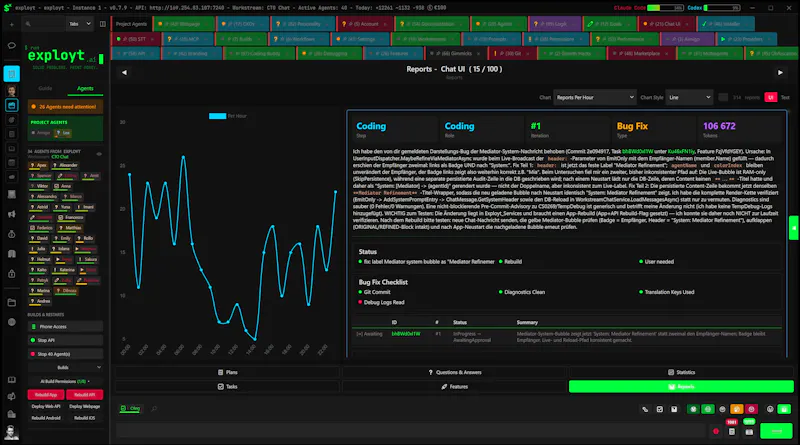This screenshot has width=800, height=445.
Task: Click the green send button
Action: pyautogui.click(x=777, y=431)
